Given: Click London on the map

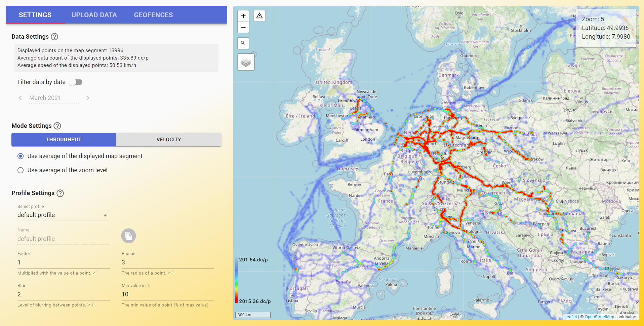Looking at the screenshot, I should pos(368,139).
